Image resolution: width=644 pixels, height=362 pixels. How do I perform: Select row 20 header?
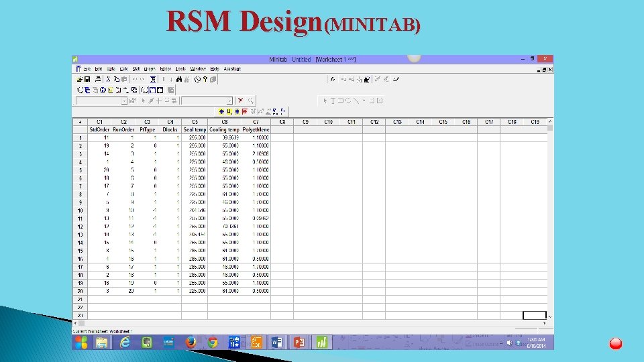[x=80, y=291]
